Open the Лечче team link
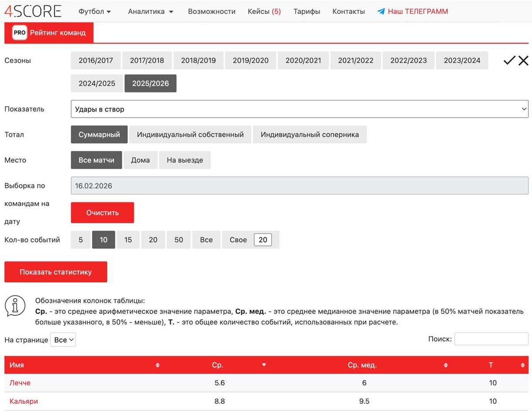The image size is (532, 413). coord(20,383)
